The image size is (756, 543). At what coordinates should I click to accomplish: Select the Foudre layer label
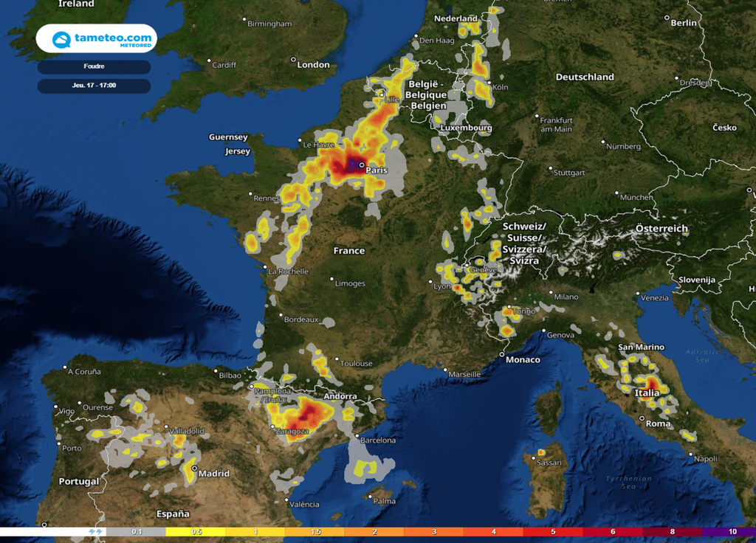94,66
